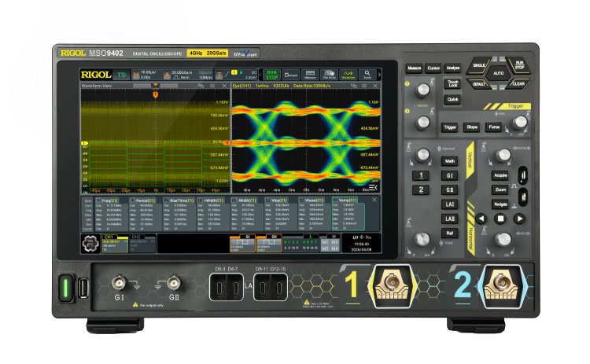Tap the Measure icon on the touchscreen toolbar
This screenshot has height=364, width=590.
pos(310,75)
